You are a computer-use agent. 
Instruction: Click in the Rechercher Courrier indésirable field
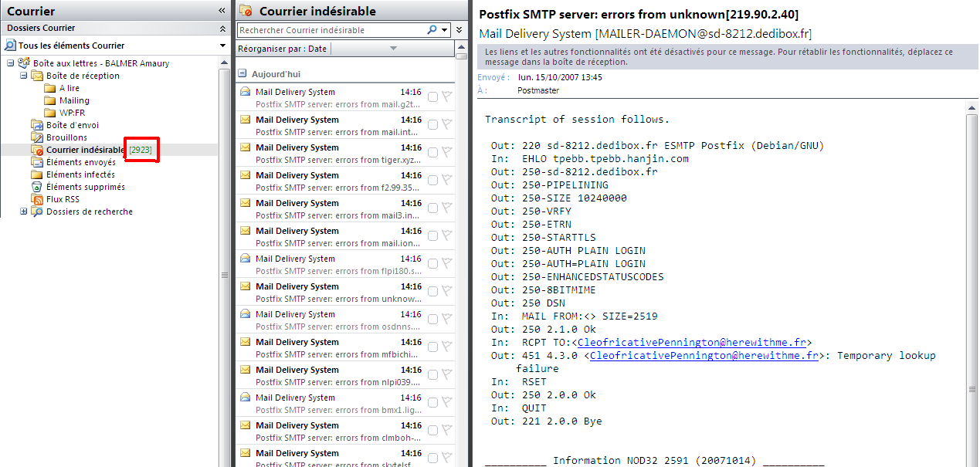pos(331,30)
